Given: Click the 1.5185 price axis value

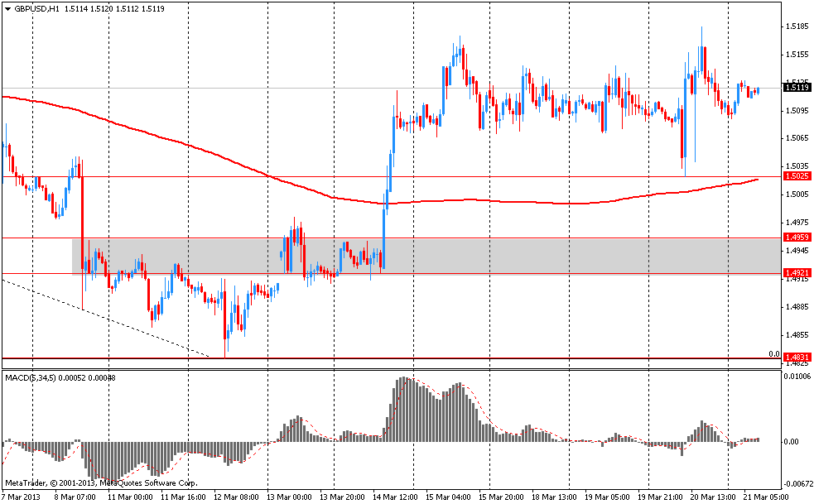Looking at the screenshot, I should point(797,26).
